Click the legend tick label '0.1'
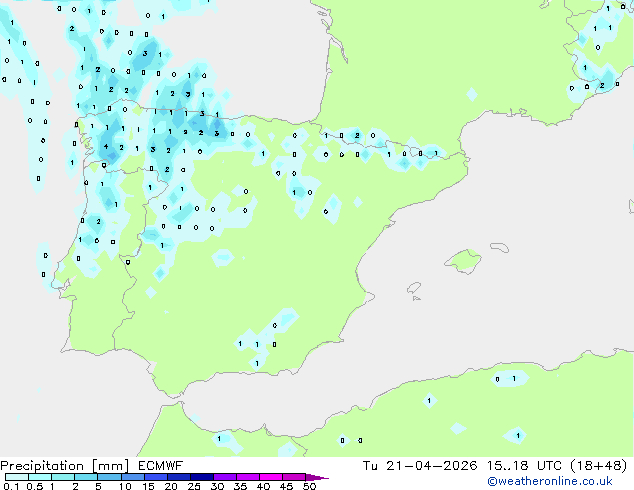634x490 pixels. [11, 486]
